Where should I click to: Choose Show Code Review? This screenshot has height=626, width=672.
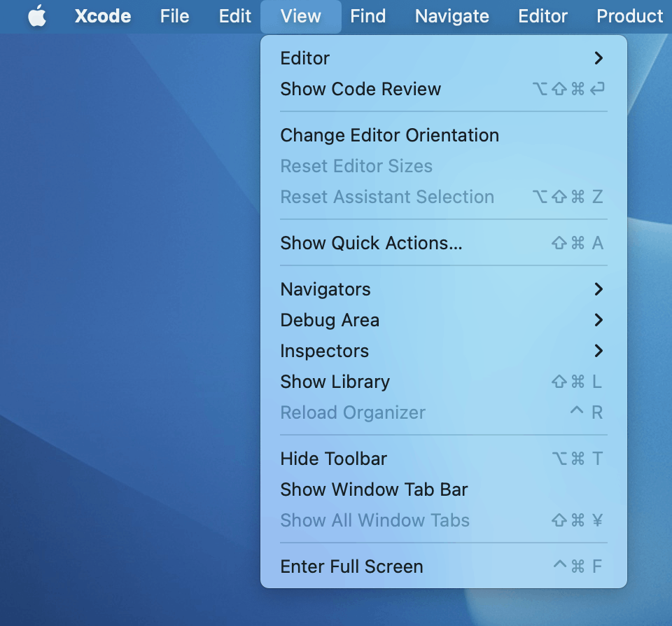pos(444,89)
